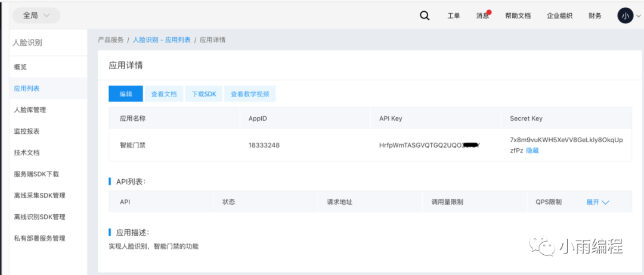Image resolution: width=644 pixels, height=275 pixels.
Task: Open the search magnifier icon
Action: [x=425, y=15]
